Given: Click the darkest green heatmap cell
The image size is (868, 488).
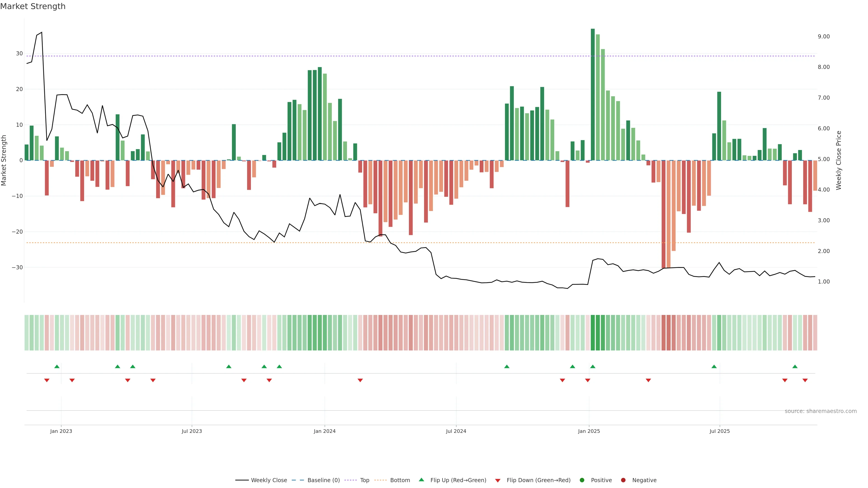Looking at the screenshot, I should point(593,332).
